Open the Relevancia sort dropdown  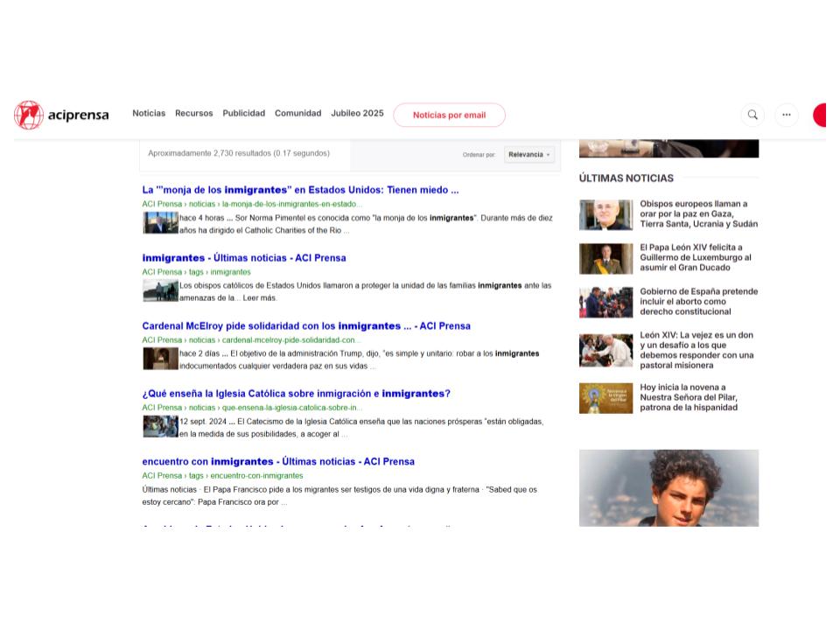point(529,155)
